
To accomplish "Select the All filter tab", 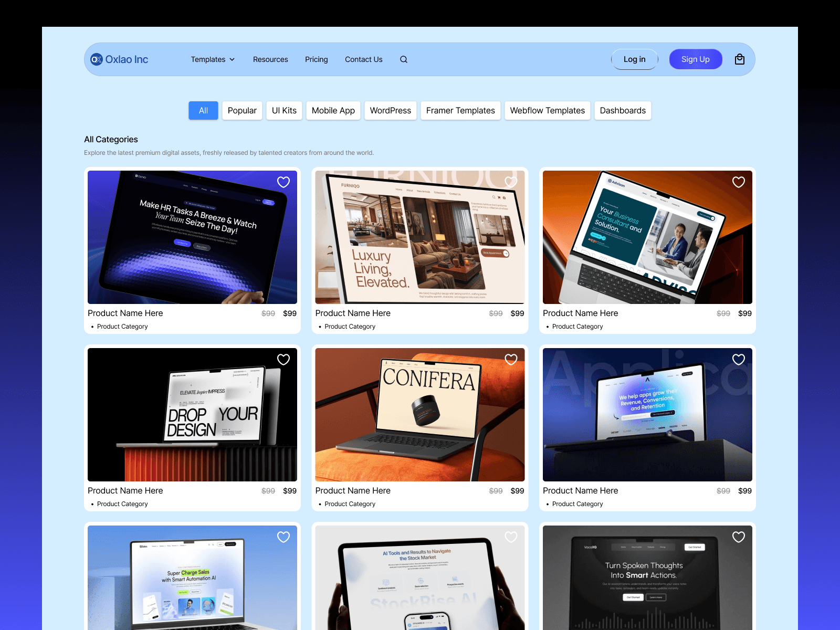I will tap(203, 111).
